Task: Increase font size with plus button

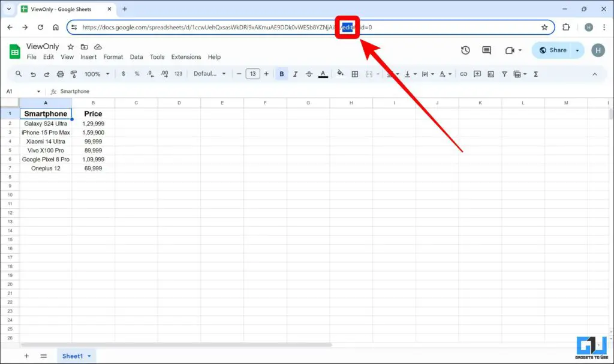Action: [266, 74]
